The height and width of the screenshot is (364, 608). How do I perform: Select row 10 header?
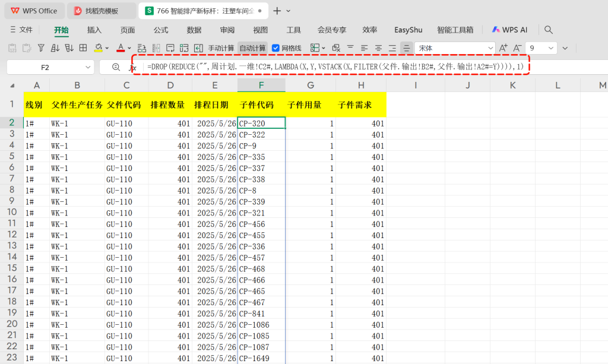[x=12, y=212]
